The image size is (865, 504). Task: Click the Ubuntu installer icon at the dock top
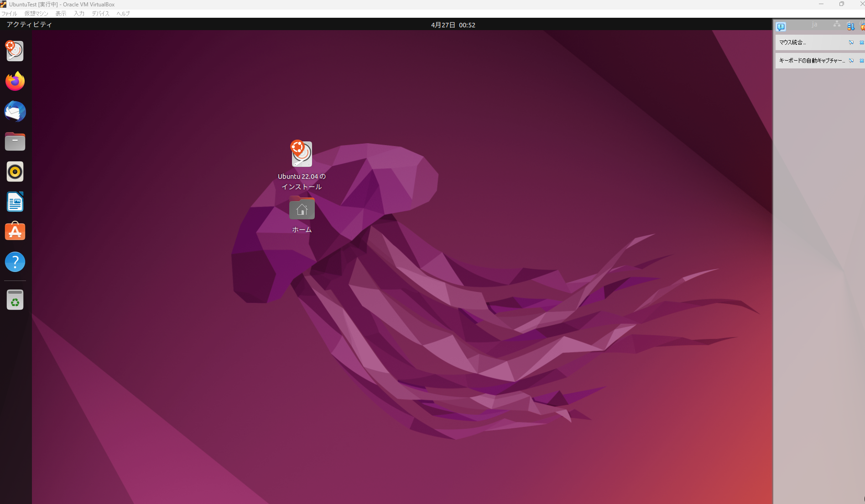15,51
